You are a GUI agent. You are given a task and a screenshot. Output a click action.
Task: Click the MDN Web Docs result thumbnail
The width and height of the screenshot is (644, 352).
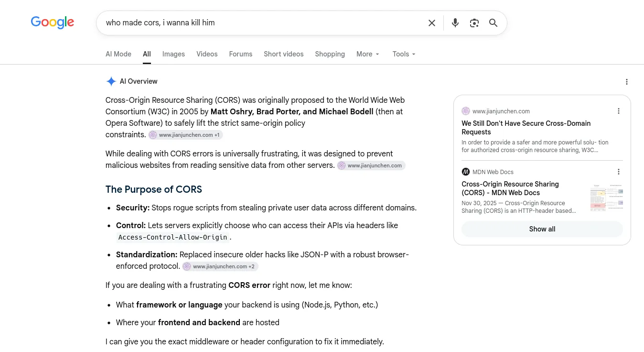tap(607, 198)
